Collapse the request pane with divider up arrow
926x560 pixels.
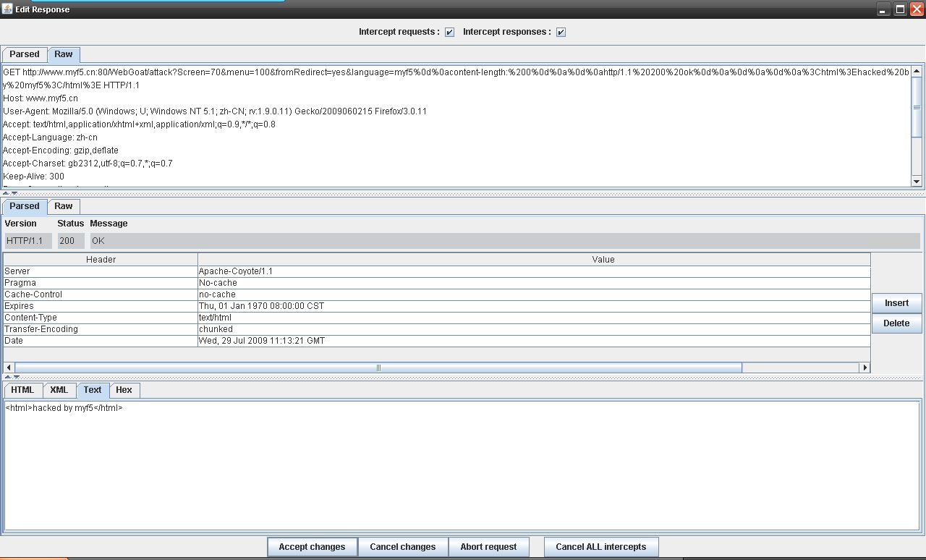(x=6, y=193)
